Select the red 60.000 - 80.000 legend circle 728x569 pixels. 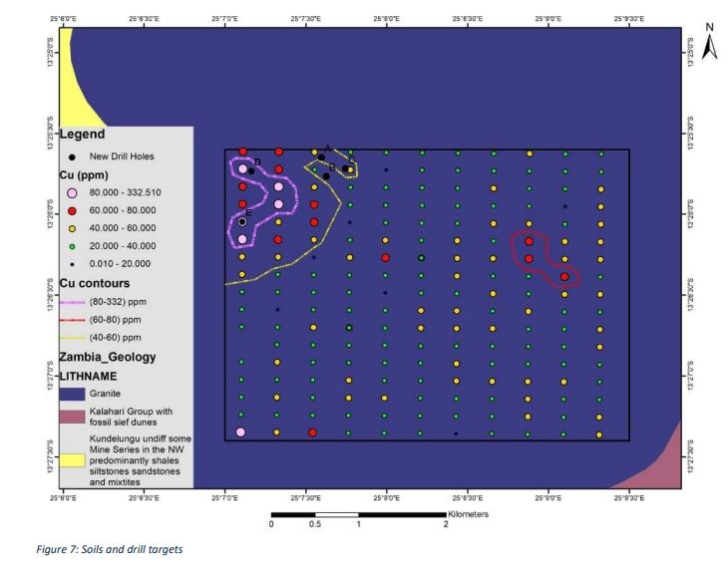[72, 211]
